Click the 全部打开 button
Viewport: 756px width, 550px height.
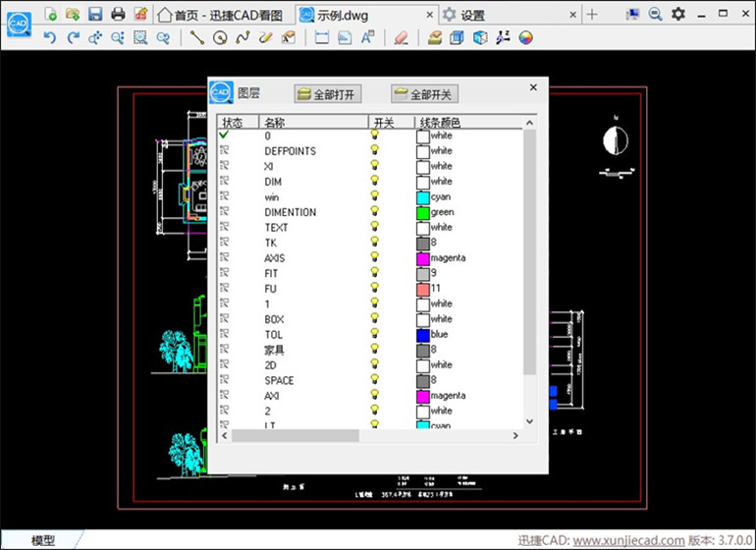(x=327, y=94)
